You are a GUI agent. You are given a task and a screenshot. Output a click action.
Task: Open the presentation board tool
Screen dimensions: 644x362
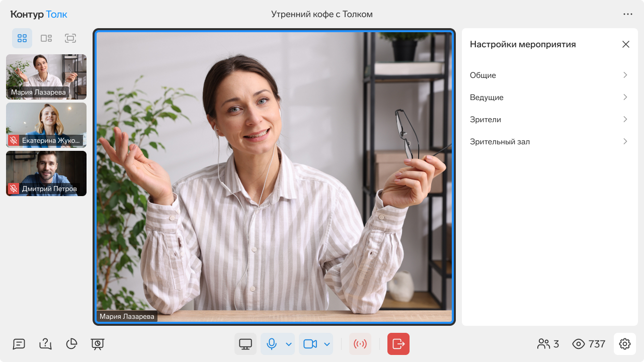tap(98, 344)
